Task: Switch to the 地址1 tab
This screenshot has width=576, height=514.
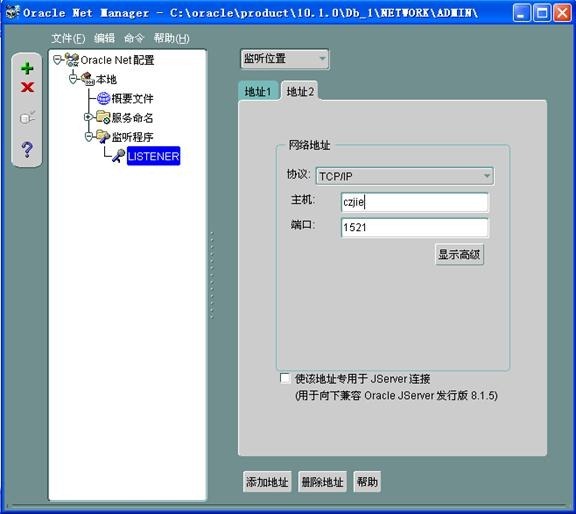Action: coord(258,91)
